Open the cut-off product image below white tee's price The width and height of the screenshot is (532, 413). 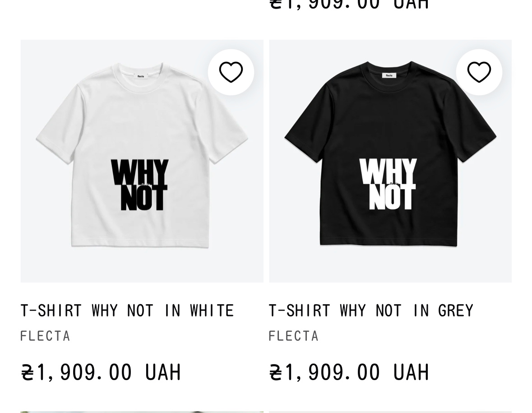(142, 412)
